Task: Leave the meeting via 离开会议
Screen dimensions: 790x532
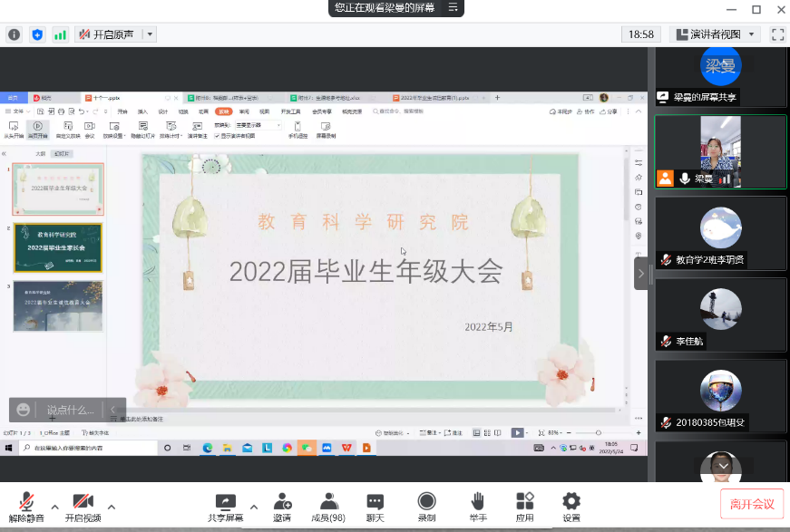Action: tap(752, 504)
